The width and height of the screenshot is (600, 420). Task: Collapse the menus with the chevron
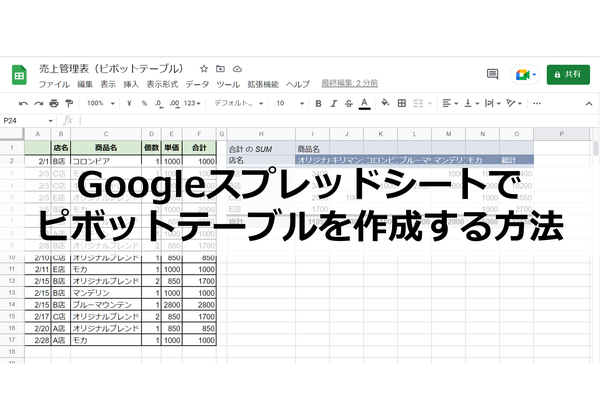tap(589, 104)
